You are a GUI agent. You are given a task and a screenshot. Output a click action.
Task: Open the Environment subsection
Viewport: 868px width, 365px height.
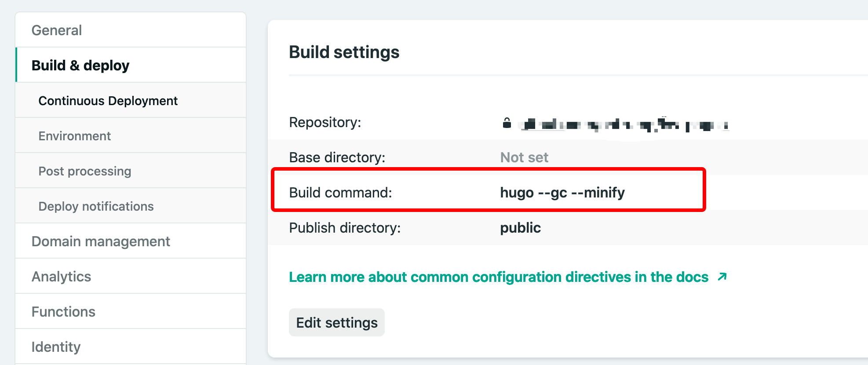(75, 136)
